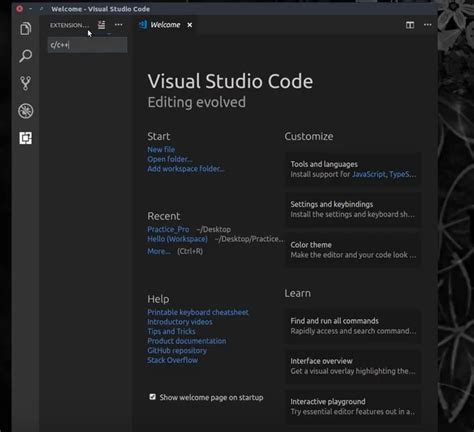The height and width of the screenshot is (432, 474).
Task: Open Stack Overflow link
Action: pos(172,360)
